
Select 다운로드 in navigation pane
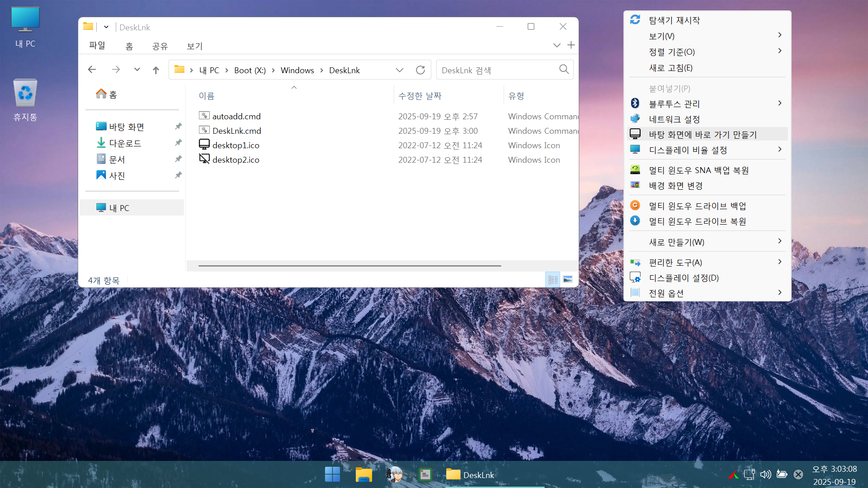[x=125, y=143]
